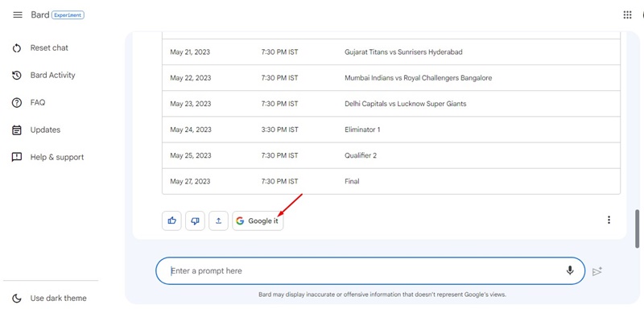
Task: Click the Bard Activity history icon
Action: 16,76
